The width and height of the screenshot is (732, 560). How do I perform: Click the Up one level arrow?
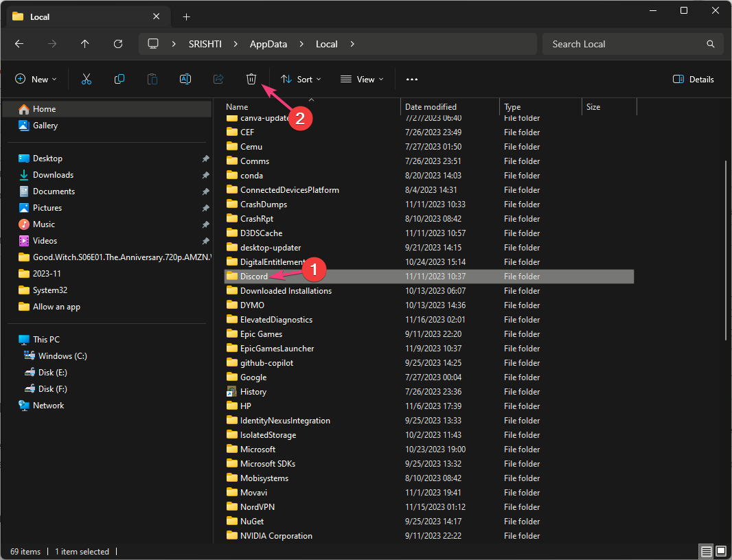tap(84, 44)
